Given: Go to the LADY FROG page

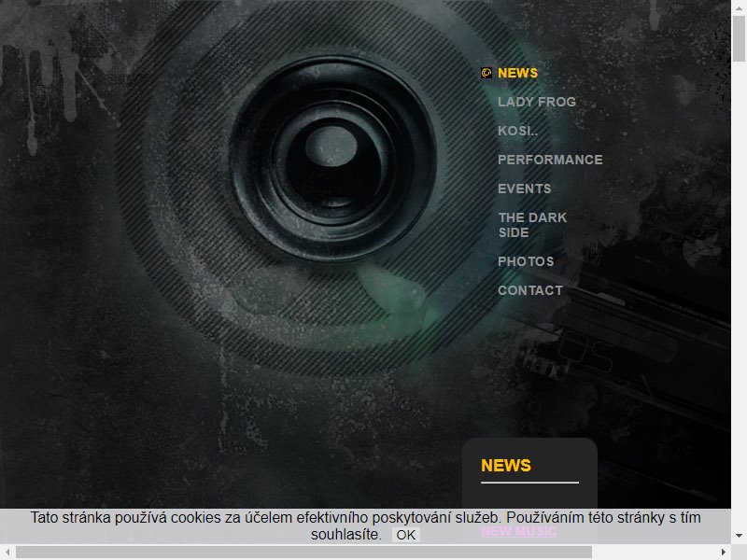Looking at the screenshot, I should 537,102.
